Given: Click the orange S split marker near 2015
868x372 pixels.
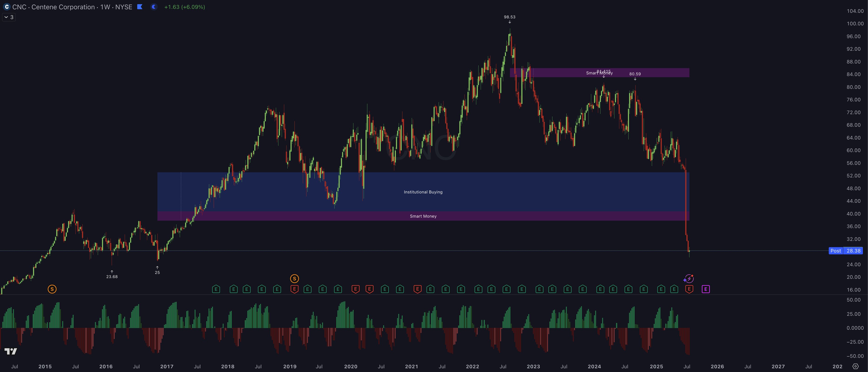Looking at the screenshot, I should [x=52, y=289].
